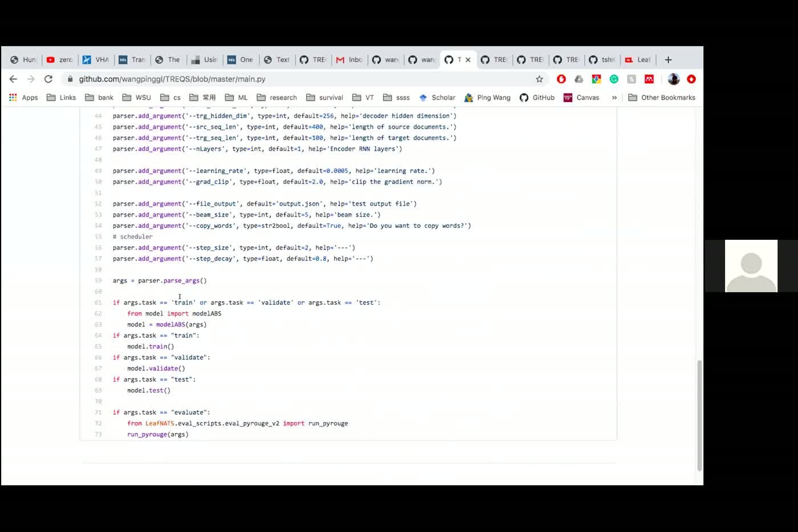The width and height of the screenshot is (798, 532).
Task: Open the Scholar bookmark
Action: click(x=437, y=97)
